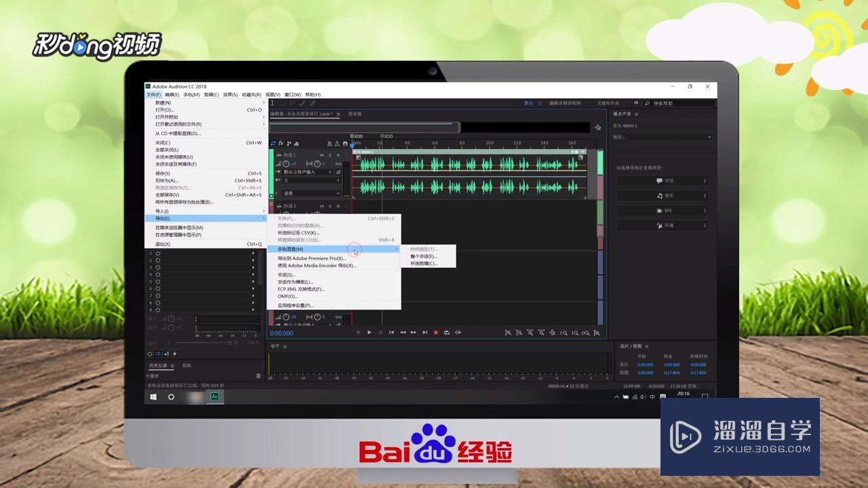Switch to the 混音器 Mixer tab
868x488 pixels.
(x=355, y=114)
